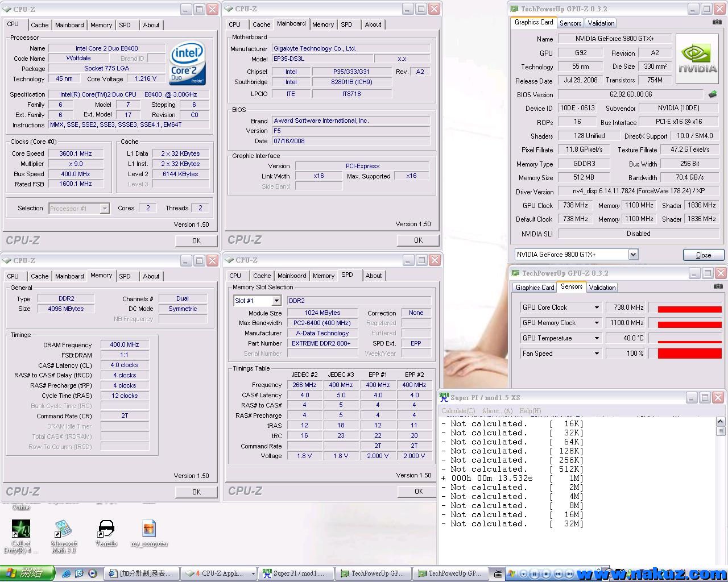728x582 pixels.
Task: Click OK in the CPU-Z SPD window
Action: pyautogui.click(x=419, y=492)
